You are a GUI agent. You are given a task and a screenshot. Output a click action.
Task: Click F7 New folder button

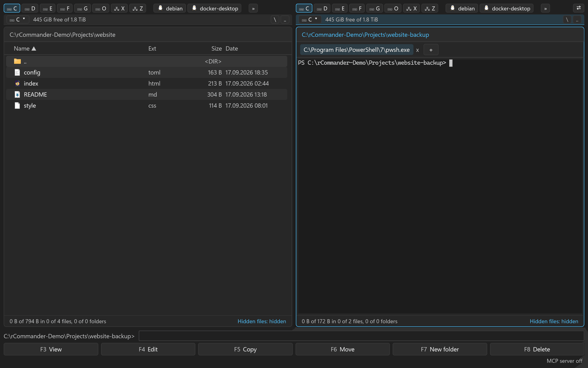tap(440, 349)
